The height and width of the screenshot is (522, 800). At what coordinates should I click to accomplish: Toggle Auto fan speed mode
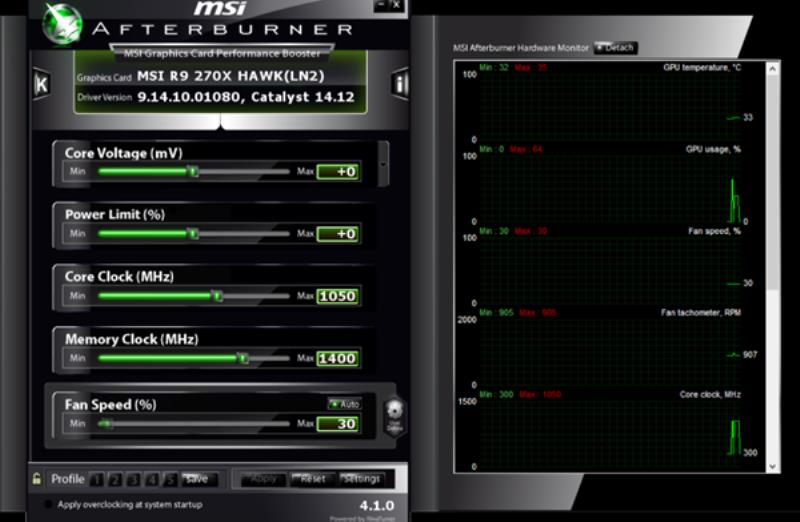345,404
